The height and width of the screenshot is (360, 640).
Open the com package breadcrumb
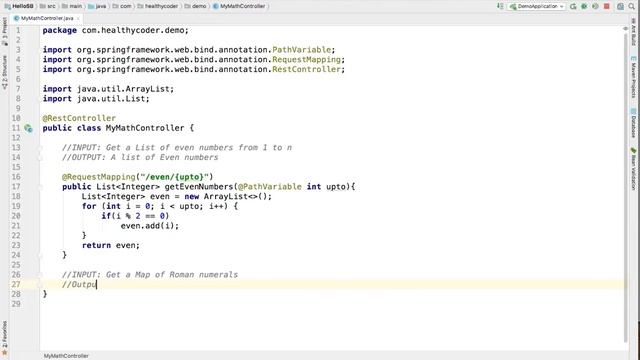coord(122,6)
